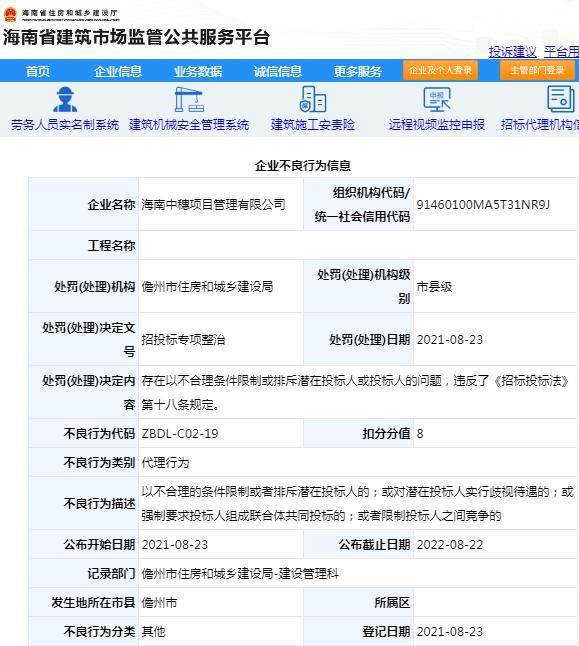The width and height of the screenshot is (579, 646).
Task: Click the 远程视频监控申报 text link
Action: tap(437, 124)
